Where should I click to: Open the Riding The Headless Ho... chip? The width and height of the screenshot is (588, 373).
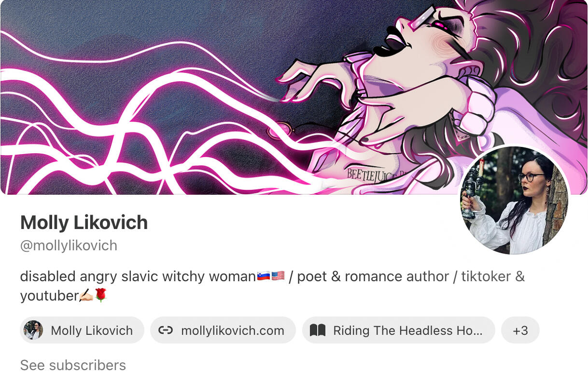[399, 330]
